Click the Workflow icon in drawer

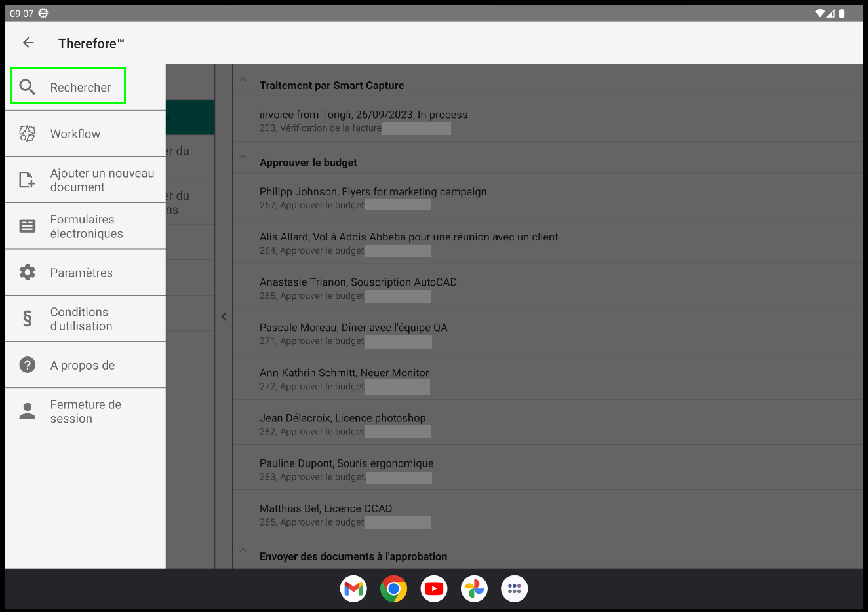coord(27,134)
